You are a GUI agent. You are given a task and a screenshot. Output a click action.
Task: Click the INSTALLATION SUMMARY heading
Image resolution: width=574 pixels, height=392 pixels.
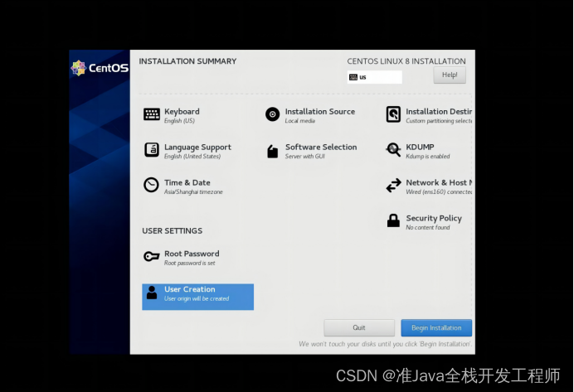point(187,61)
